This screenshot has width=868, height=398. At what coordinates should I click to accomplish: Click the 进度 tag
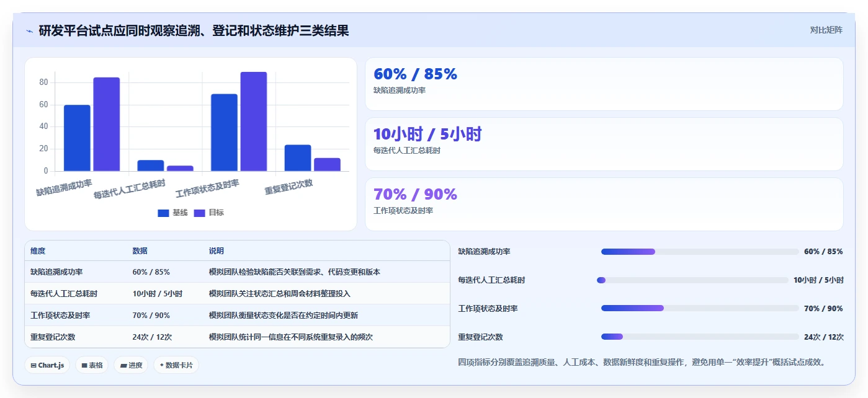point(132,365)
